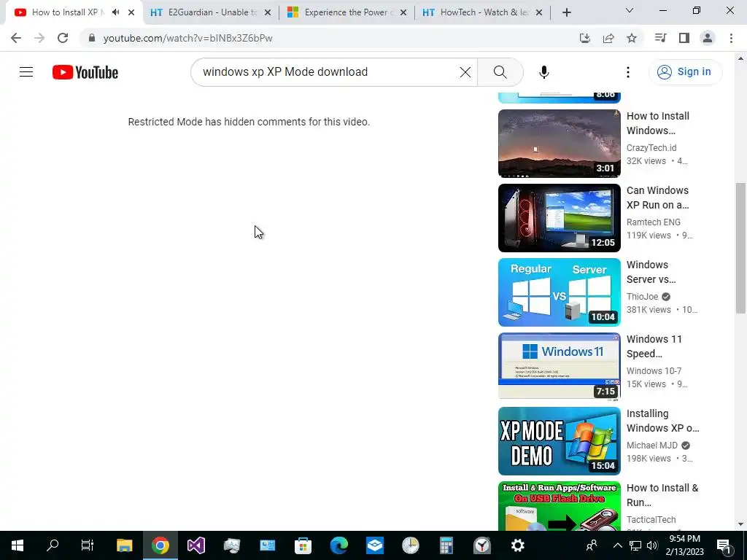Open File Explorer from taskbar
This screenshot has height=560, width=747.
pos(124,545)
